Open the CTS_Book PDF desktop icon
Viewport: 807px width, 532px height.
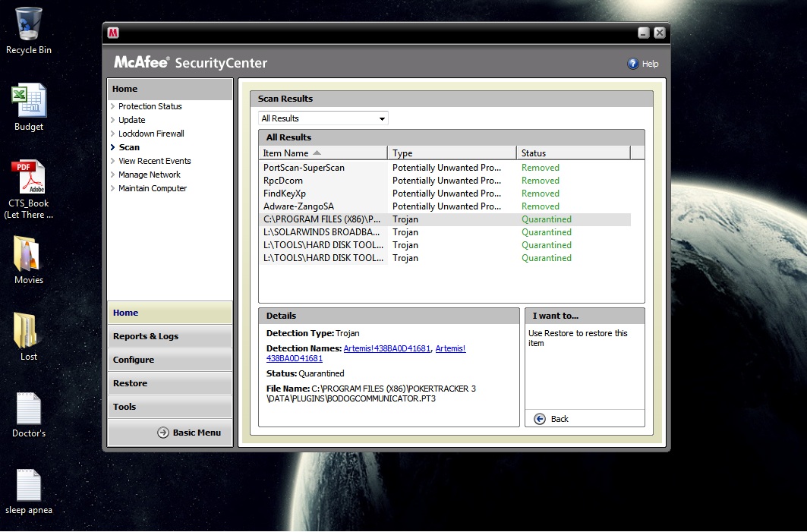[29, 177]
